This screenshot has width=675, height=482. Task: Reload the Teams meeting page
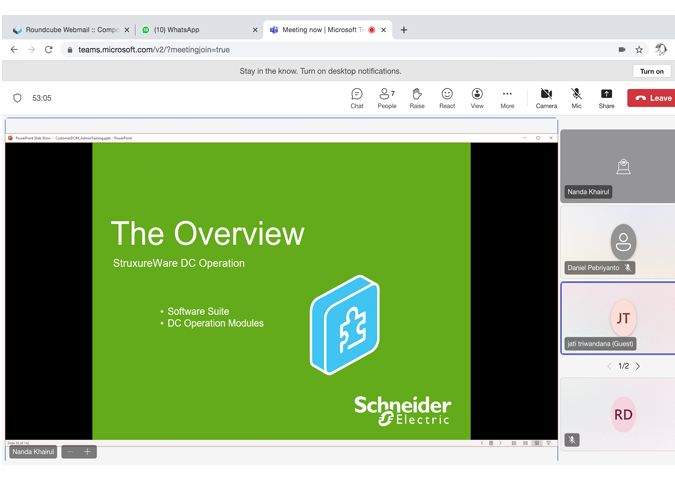click(x=48, y=49)
